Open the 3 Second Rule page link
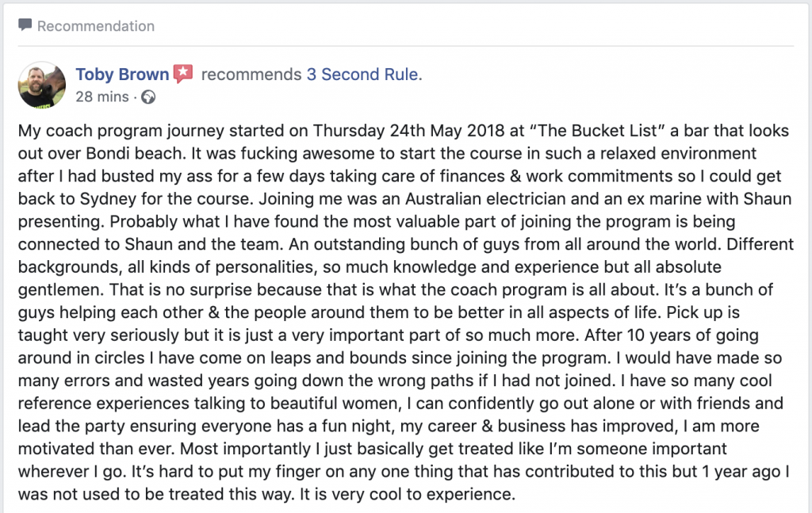The height and width of the screenshot is (513, 812). click(x=364, y=74)
